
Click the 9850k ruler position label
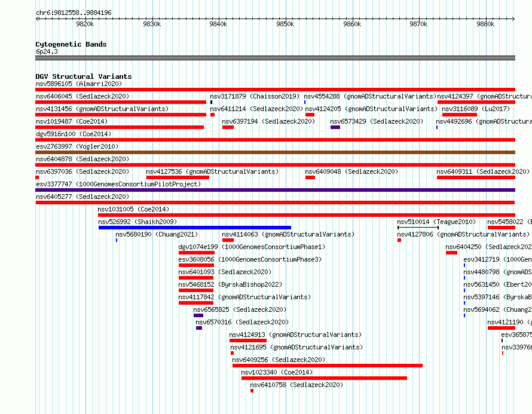tap(285, 24)
